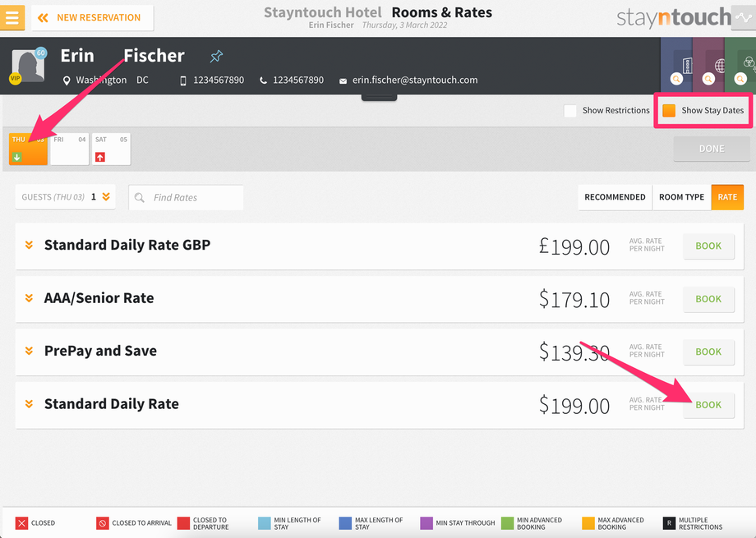Book the $199.00 Standard Daily Rate
This screenshot has width=756, height=538.
pos(708,405)
